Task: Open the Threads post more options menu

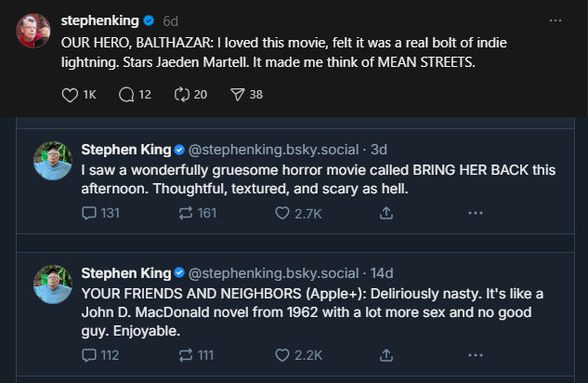Action: coord(555,20)
